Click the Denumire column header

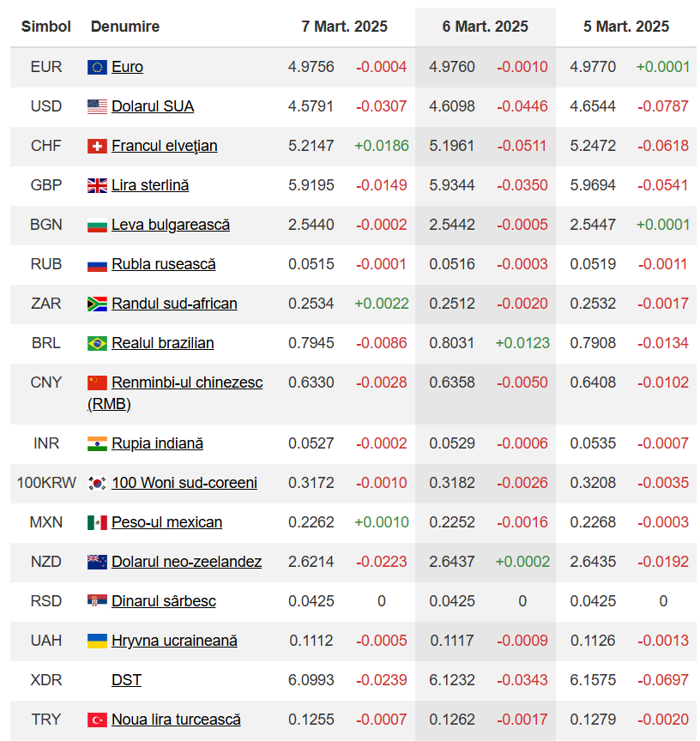(x=125, y=27)
